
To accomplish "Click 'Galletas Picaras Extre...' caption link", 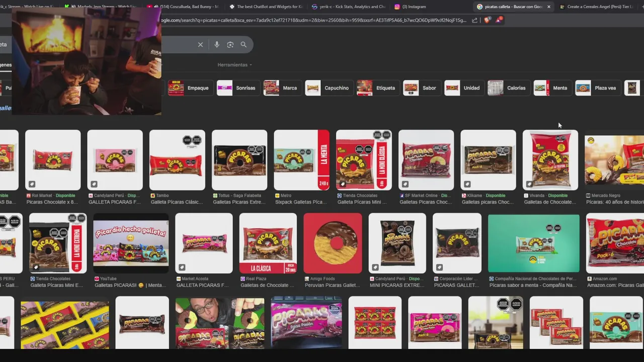I will [239, 202].
